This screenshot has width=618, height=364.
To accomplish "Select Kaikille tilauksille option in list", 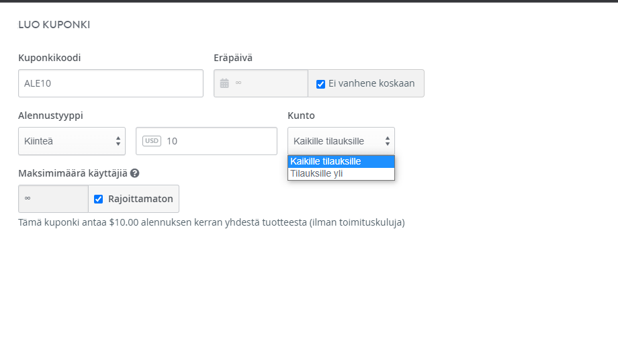I will 341,161.
